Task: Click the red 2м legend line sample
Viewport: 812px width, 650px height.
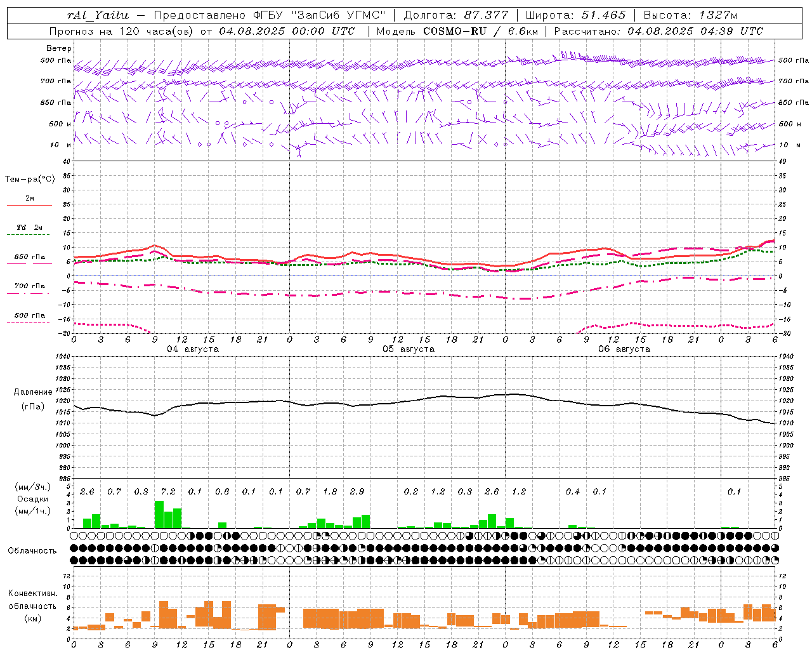Action: 29,206
